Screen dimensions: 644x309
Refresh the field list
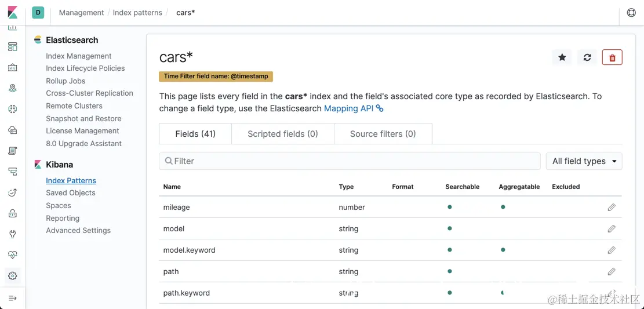click(x=587, y=57)
